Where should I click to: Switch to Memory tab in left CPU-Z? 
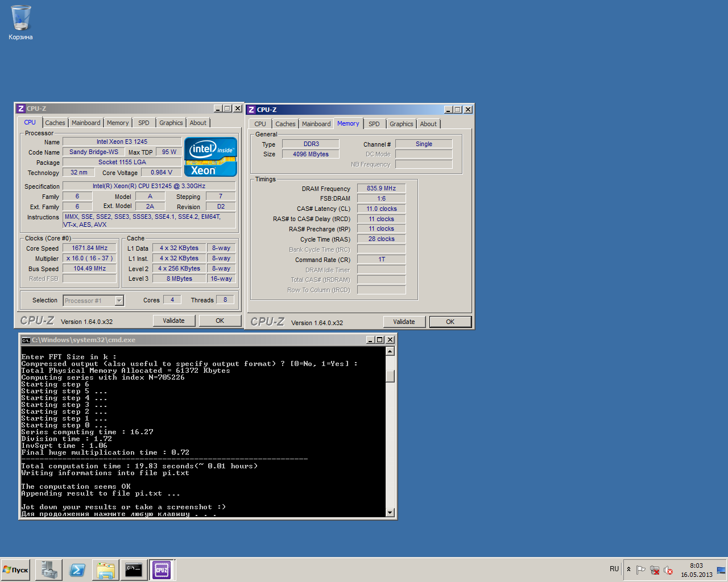coord(118,123)
